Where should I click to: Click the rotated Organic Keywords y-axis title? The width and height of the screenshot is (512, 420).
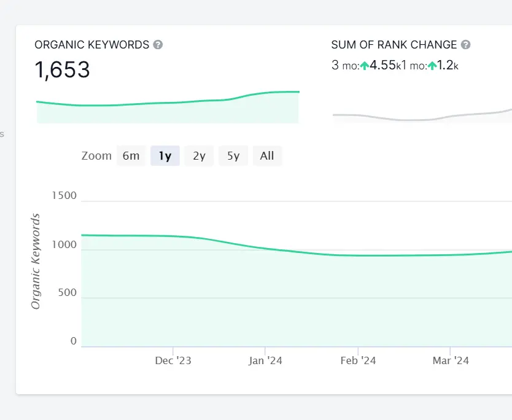36,262
